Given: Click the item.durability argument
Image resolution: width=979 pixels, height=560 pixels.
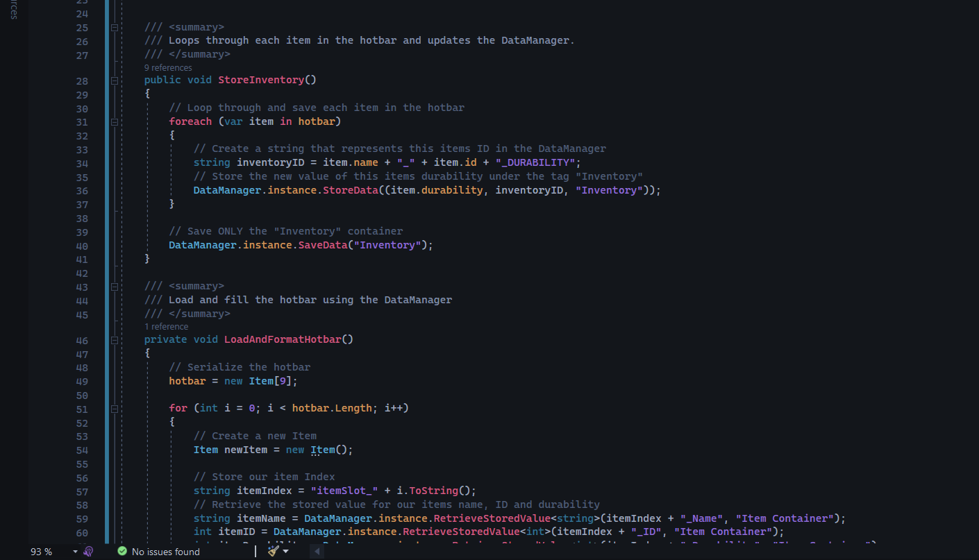Looking at the screenshot, I should [437, 190].
